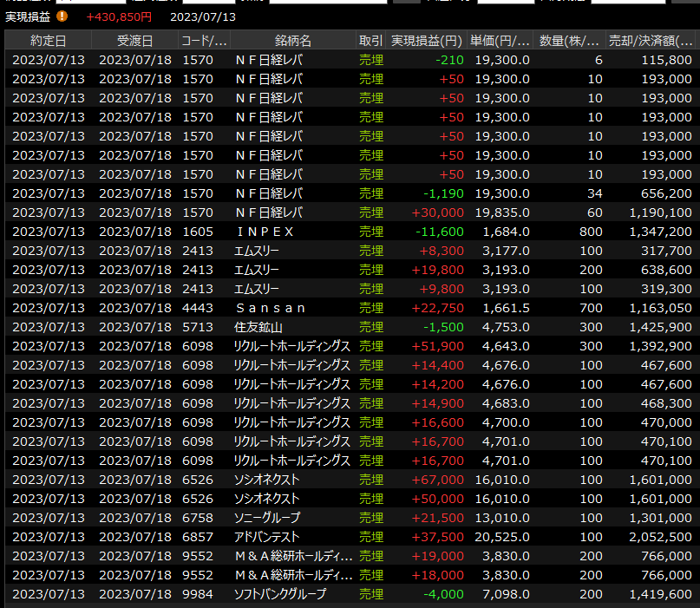This screenshot has width=700, height=608.
Task: Click the +30,000 profit for ＮＦ日経レバ
Action: [440, 212]
